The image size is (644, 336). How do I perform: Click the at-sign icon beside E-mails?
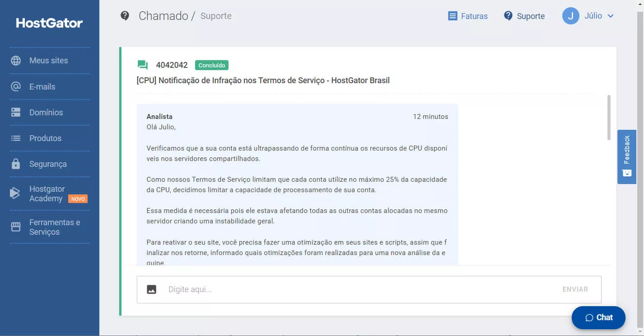click(x=16, y=86)
